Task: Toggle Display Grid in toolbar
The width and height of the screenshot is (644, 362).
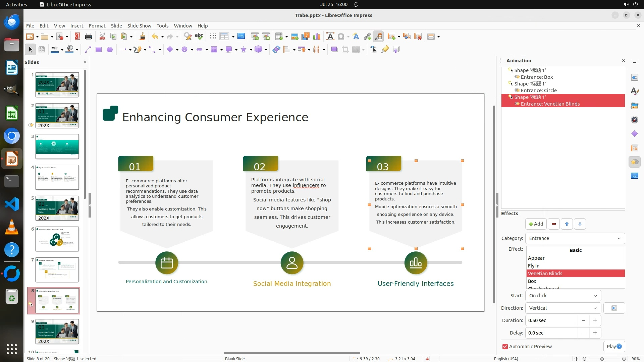Action: (212, 37)
